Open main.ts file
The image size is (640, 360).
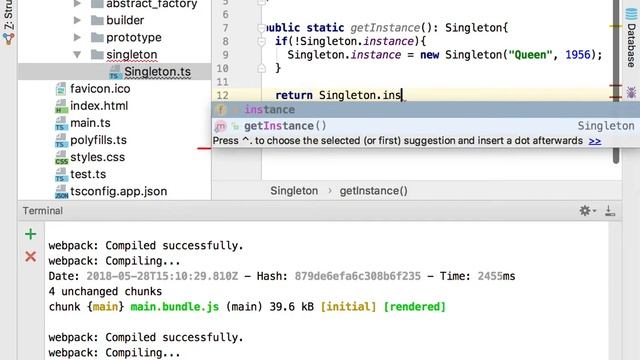click(x=90, y=123)
